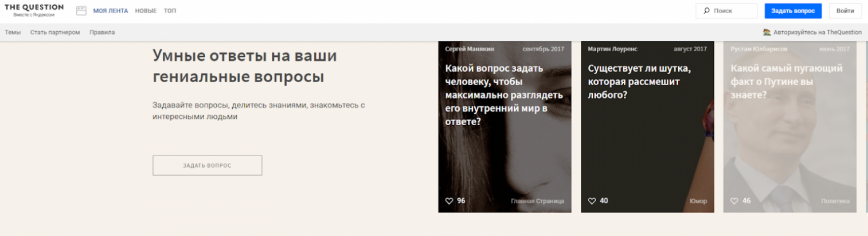Open question about внутренний мир
The image size is (868, 236).
tap(504, 95)
